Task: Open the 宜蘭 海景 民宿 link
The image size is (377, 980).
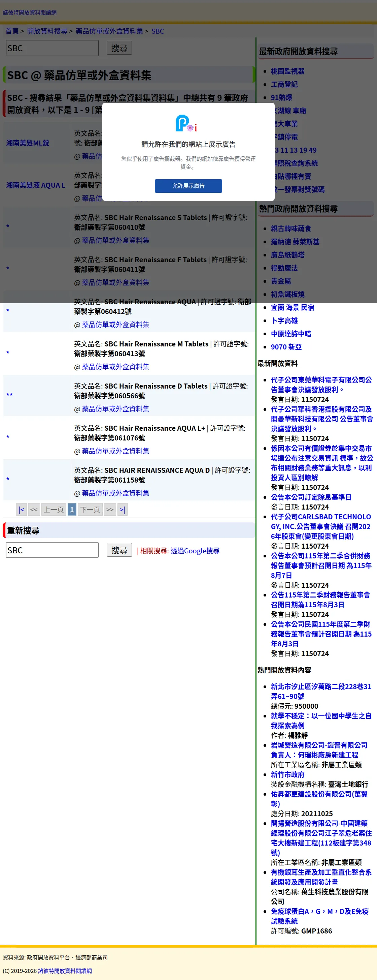Action: pos(292,307)
